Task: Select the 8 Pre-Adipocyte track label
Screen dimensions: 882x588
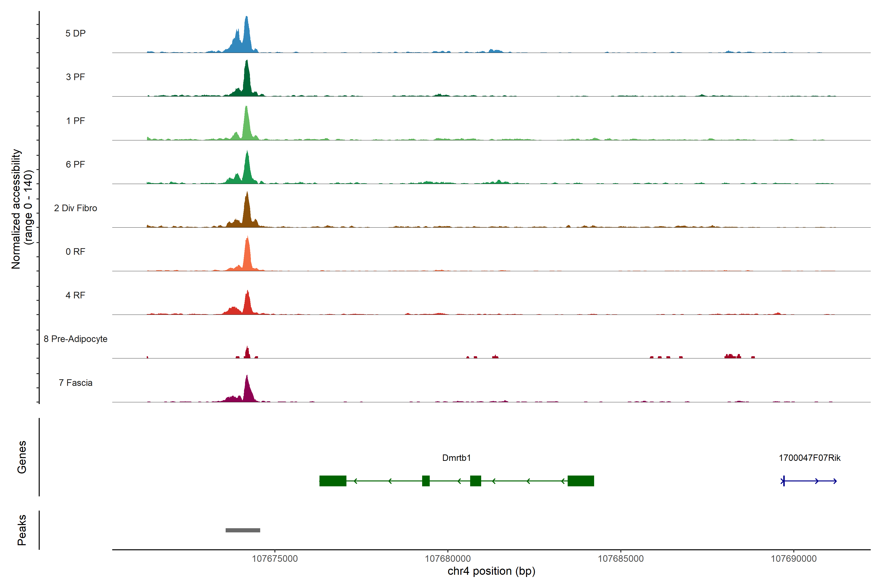Action: point(75,339)
